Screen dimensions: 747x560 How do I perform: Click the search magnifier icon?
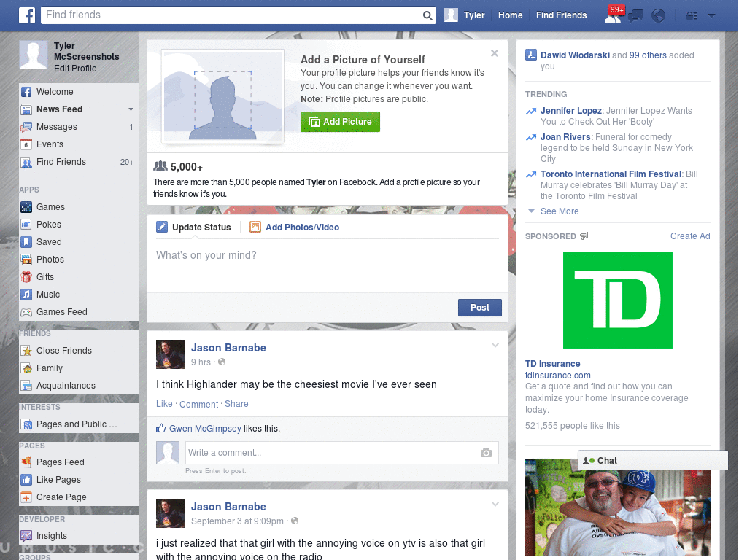[427, 15]
